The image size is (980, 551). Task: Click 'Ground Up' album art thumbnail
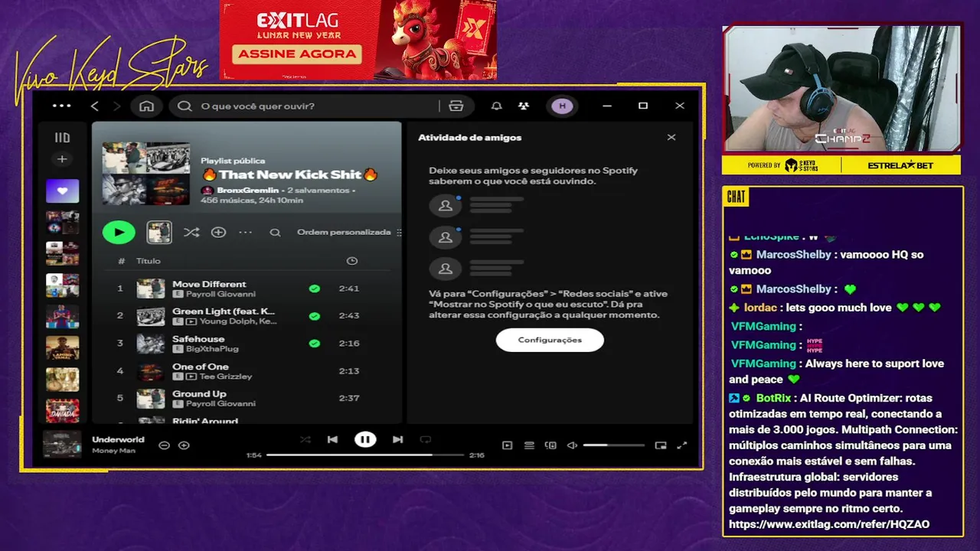(x=151, y=398)
